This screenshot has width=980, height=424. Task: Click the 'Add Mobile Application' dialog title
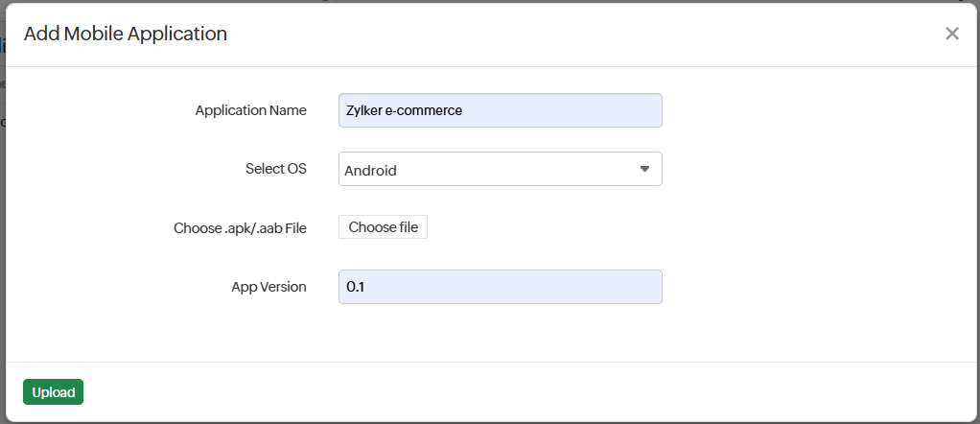125,34
